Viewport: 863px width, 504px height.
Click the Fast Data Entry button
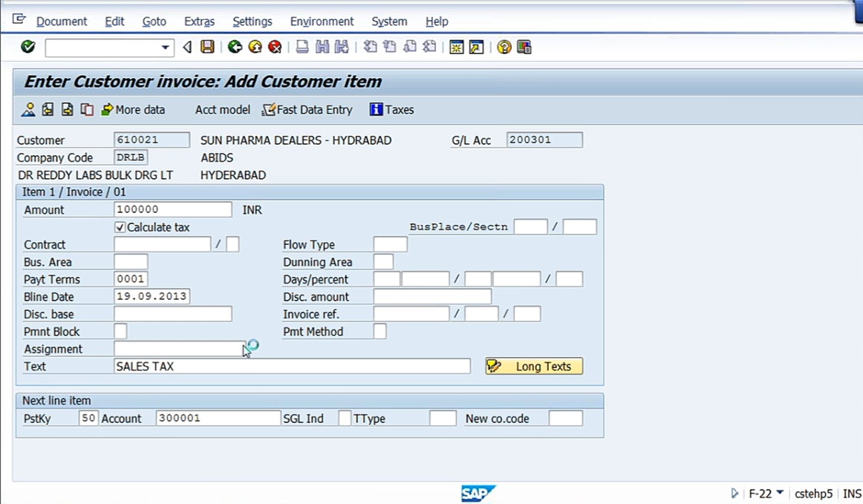(307, 110)
